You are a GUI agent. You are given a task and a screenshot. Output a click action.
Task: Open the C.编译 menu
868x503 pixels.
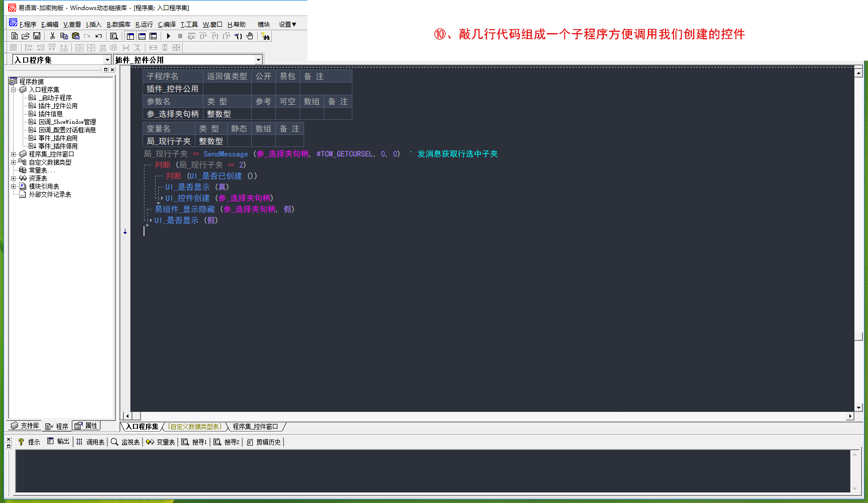[x=167, y=24]
